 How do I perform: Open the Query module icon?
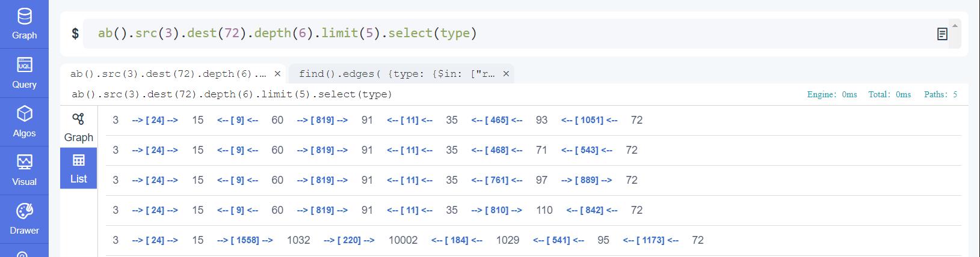click(24, 64)
